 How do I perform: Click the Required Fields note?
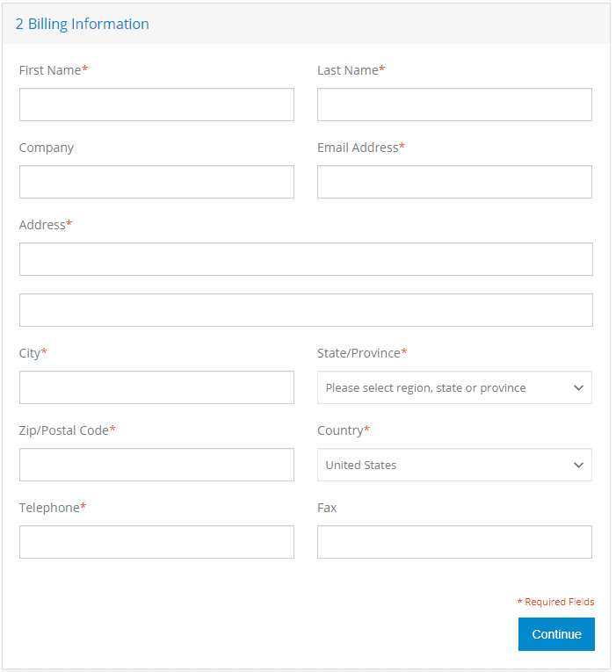pyautogui.click(x=556, y=602)
